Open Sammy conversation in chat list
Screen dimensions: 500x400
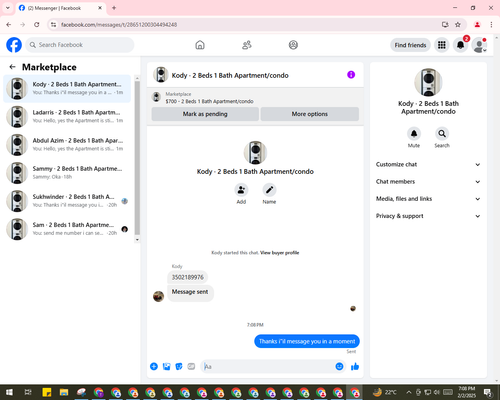click(67, 172)
